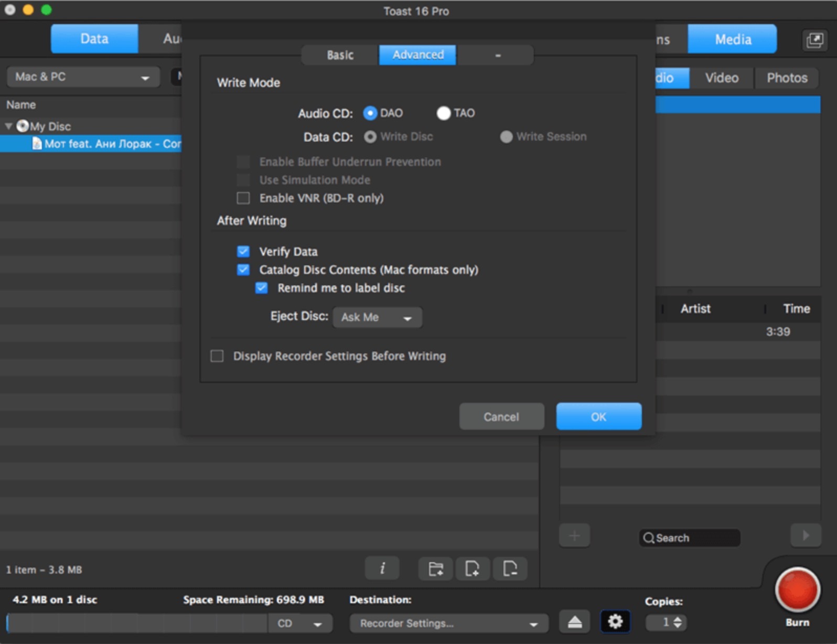
Task: Confirm settings with OK button
Action: tap(598, 417)
